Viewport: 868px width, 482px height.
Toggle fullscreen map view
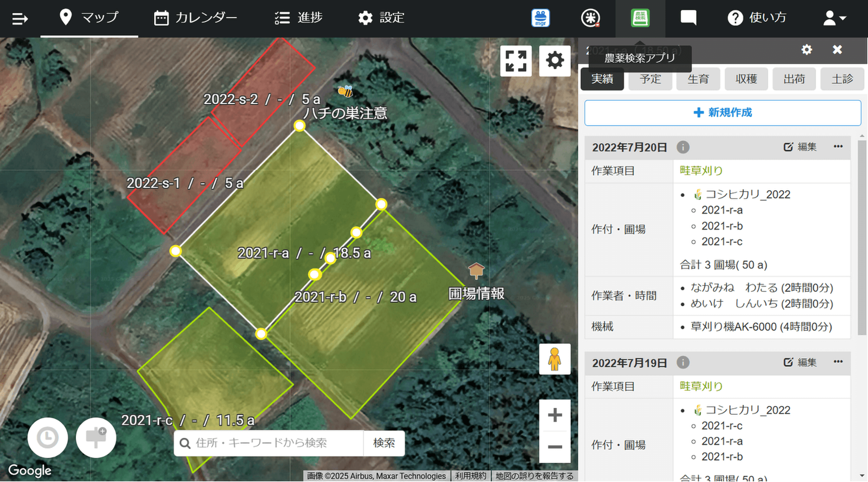pyautogui.click(x=516, y=61)
